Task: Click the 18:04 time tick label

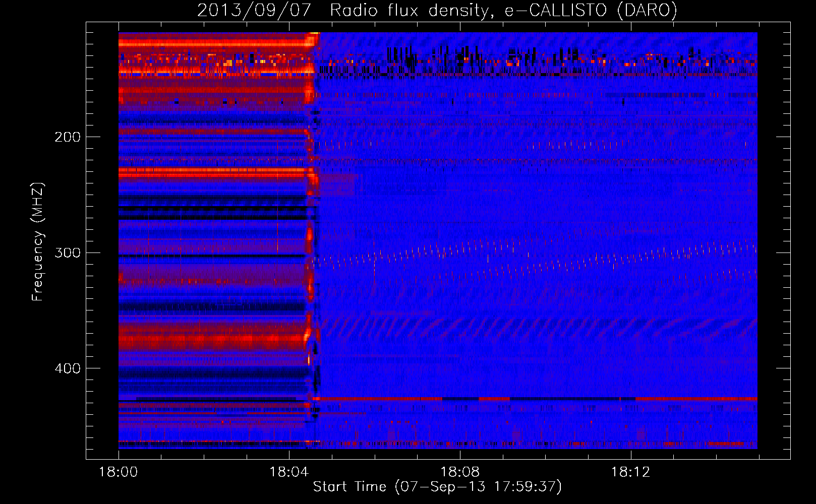Action: (x=289, y=472)
